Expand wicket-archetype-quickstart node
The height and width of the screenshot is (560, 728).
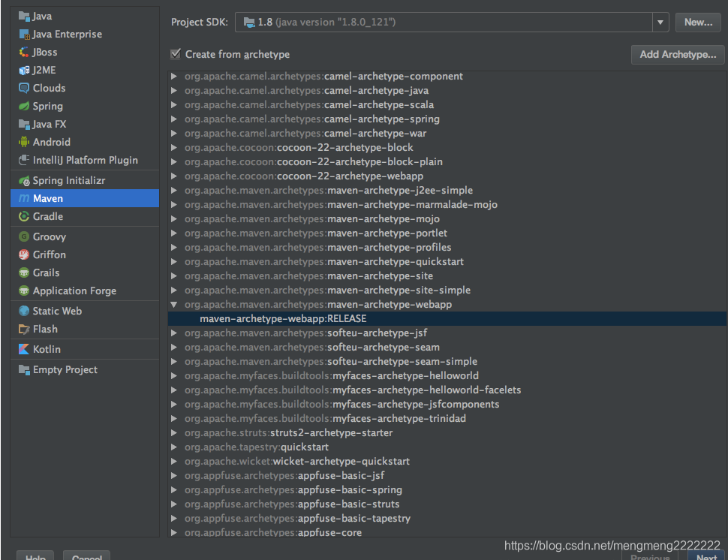(173, 462)
